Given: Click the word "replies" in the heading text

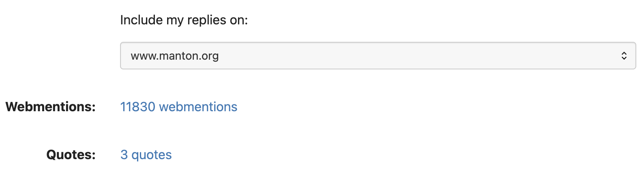Looking at the screenshot, I should click(206, 20).
